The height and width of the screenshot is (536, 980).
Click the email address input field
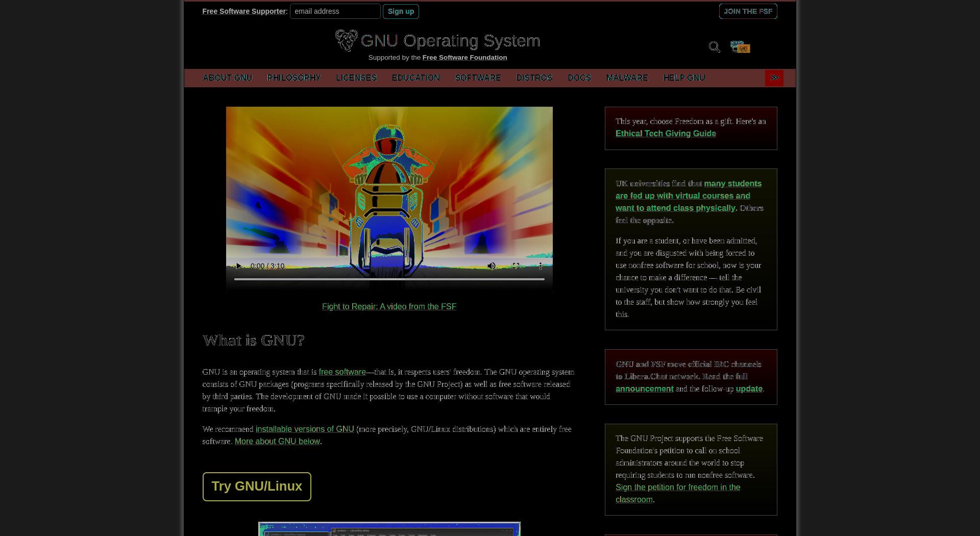(x=335, y=11)
